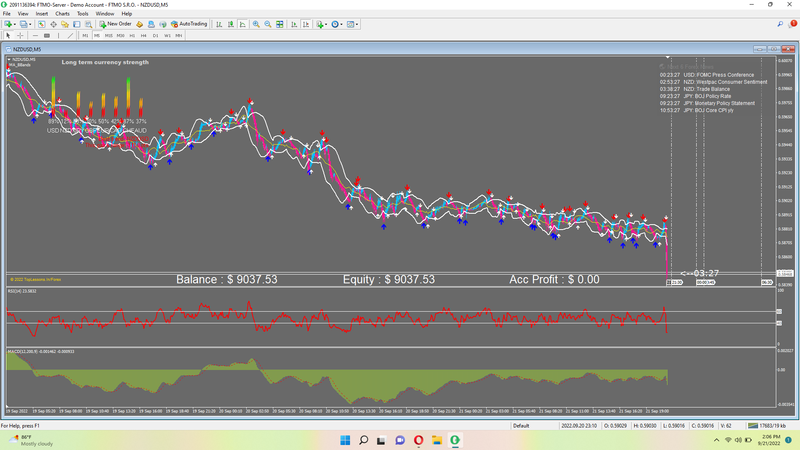This screenshot has width=800, height=450.
Task: Select the line chart icon
Action: tap(242, 23)
